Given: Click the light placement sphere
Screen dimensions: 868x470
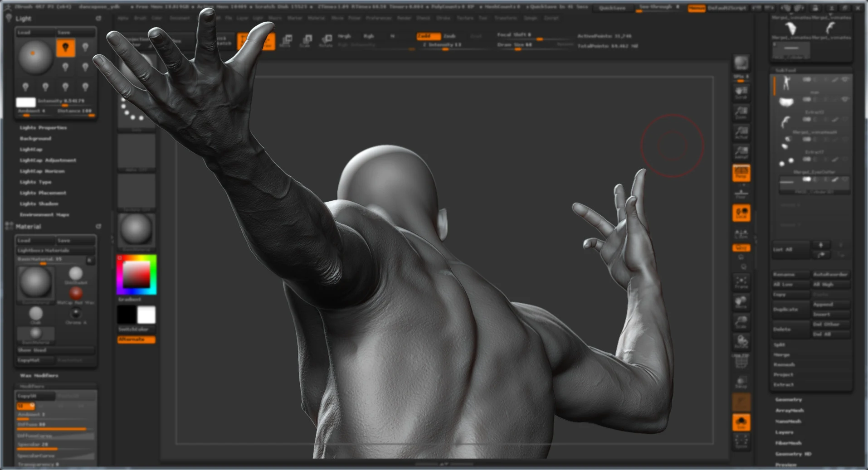Looking at the screenshot, I should coord(35,57).
